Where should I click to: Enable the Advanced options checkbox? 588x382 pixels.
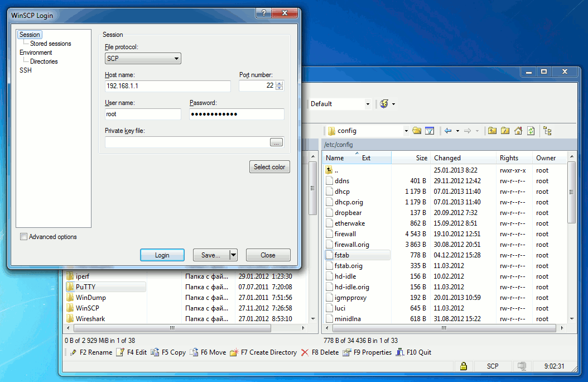point(23,237)
